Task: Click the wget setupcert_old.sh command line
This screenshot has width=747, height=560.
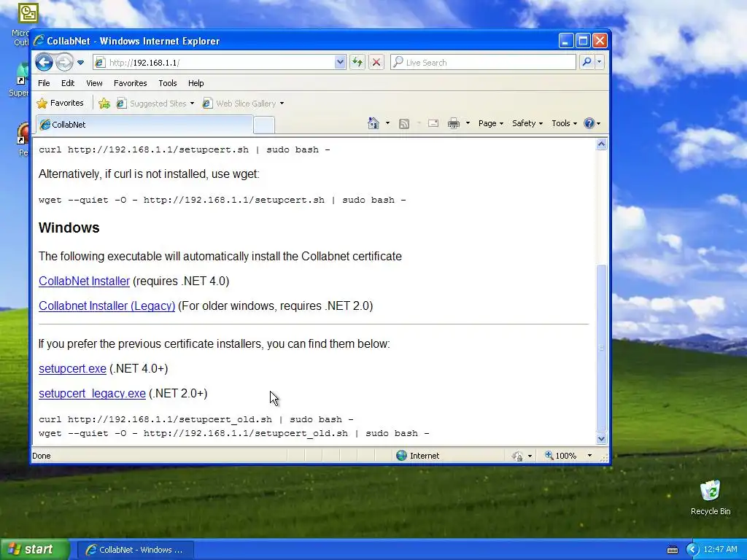Action: click(234, 433)
